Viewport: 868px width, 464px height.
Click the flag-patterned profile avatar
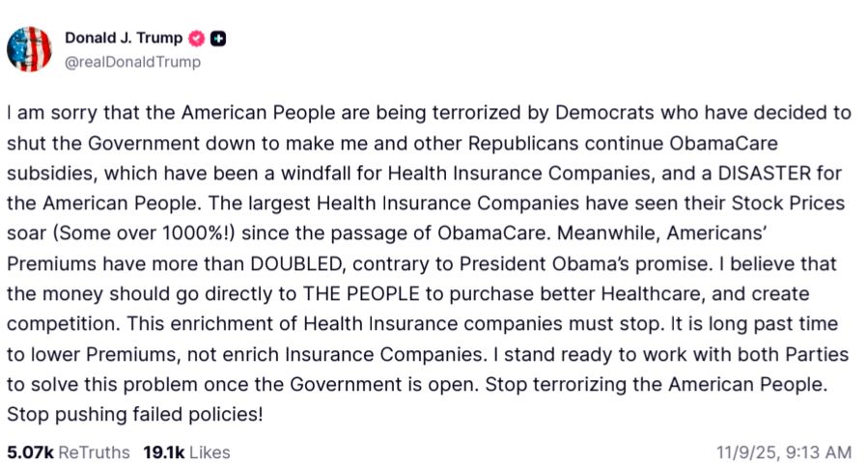pyautogui.click(x=29, y=48)
